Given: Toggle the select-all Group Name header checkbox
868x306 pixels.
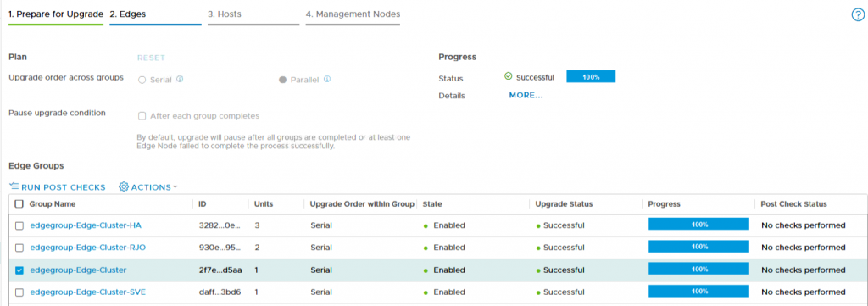Looking at the screenshot, I should pyautogui.click(x=19, y=204).
